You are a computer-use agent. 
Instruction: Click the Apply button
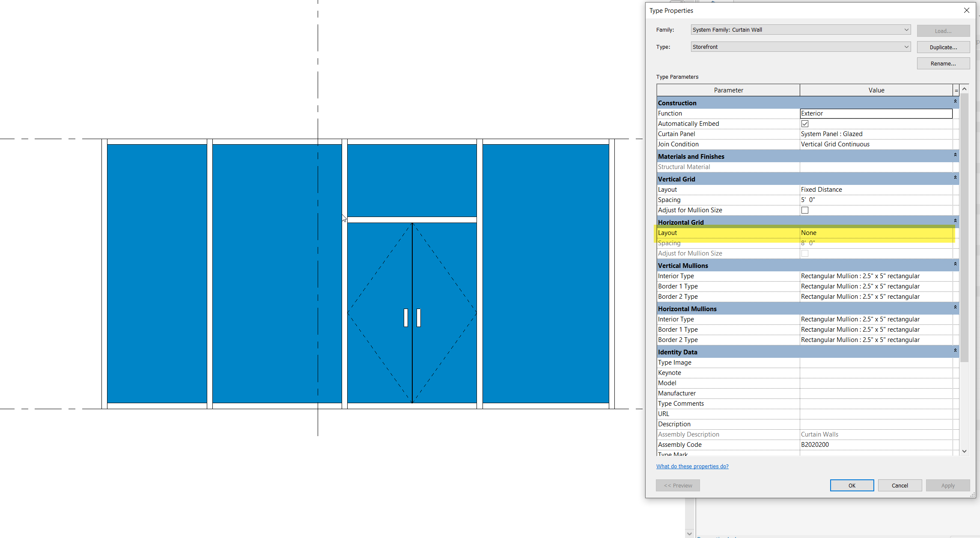tap(948, 485)
